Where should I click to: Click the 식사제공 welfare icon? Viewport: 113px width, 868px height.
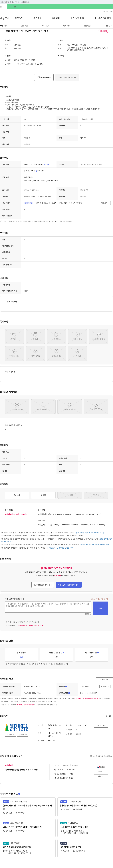click(x=77, y=353)
